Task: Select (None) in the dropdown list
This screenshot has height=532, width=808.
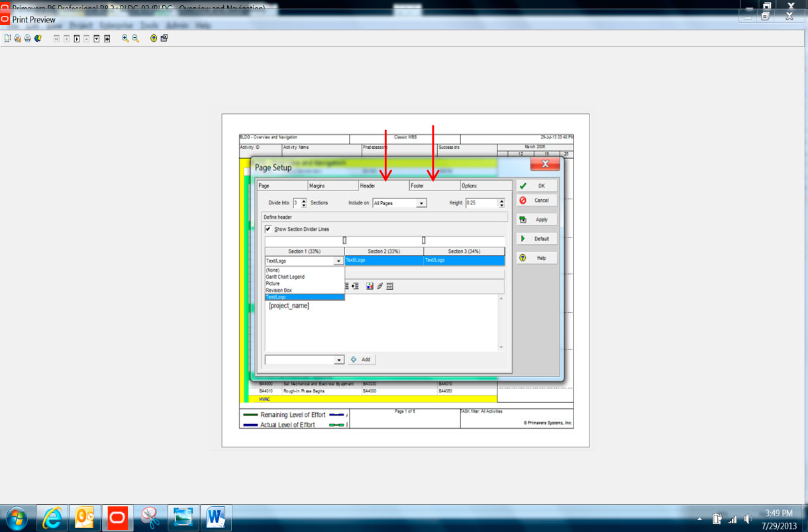Action: click(305, 270)
